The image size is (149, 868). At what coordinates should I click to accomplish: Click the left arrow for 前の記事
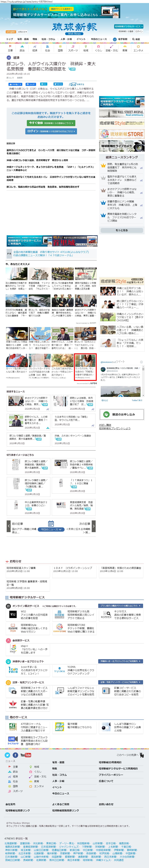coord(9,526)
